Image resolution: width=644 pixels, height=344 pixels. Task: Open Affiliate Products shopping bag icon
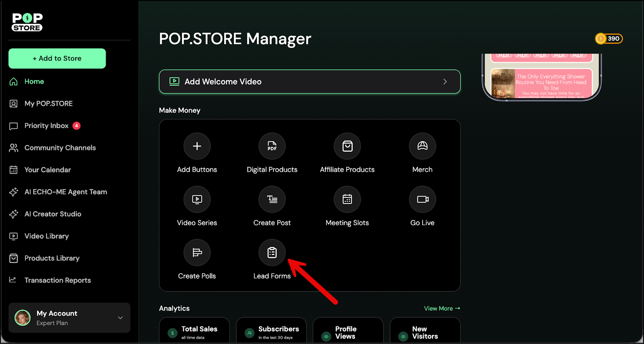point(347,146)
